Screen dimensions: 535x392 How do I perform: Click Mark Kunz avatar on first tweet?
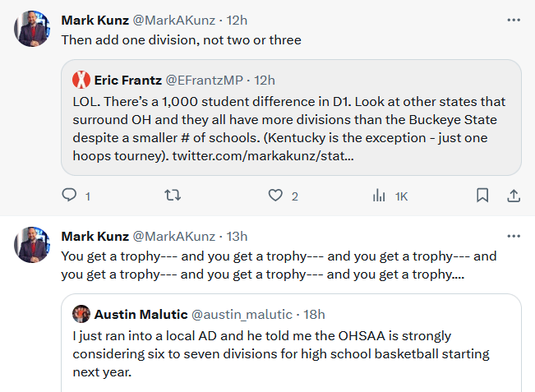pos(32,29)
